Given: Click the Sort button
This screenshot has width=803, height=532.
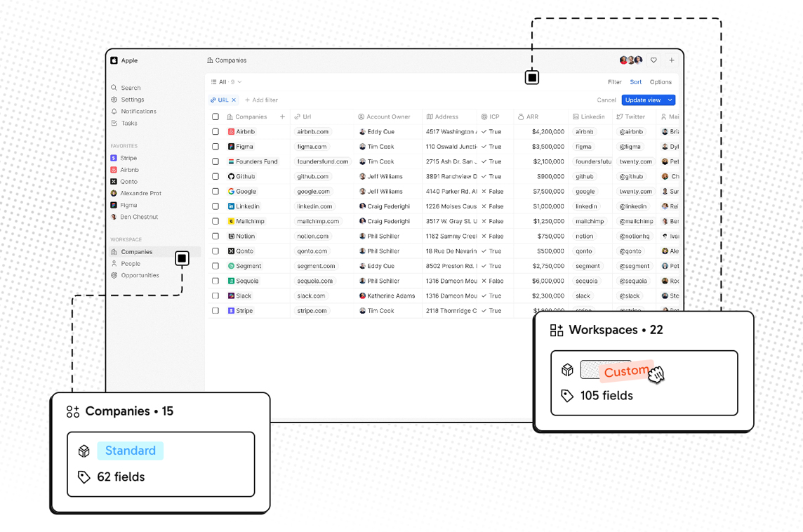Looking at the screenshot, I should [x=635, y=82].
